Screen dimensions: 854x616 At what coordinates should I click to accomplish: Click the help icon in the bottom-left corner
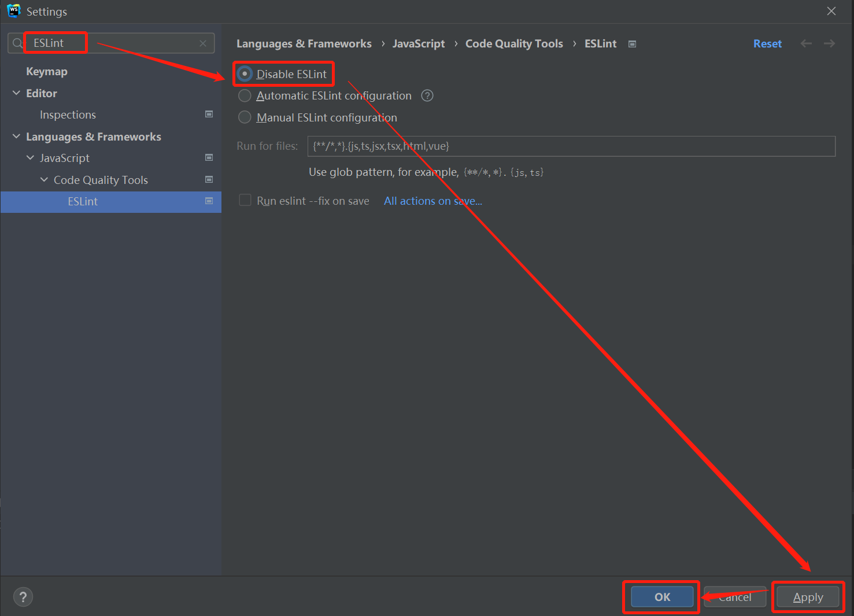click(23, 596)
